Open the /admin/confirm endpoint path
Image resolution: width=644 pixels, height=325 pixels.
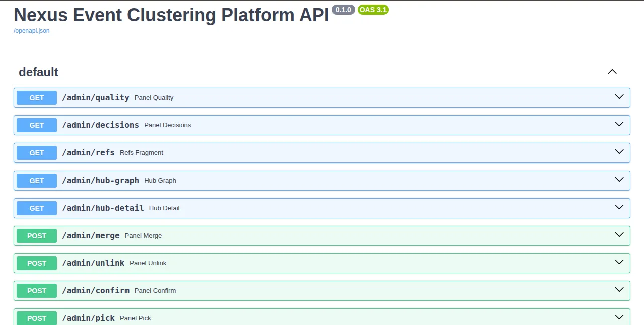coord(95,290)
